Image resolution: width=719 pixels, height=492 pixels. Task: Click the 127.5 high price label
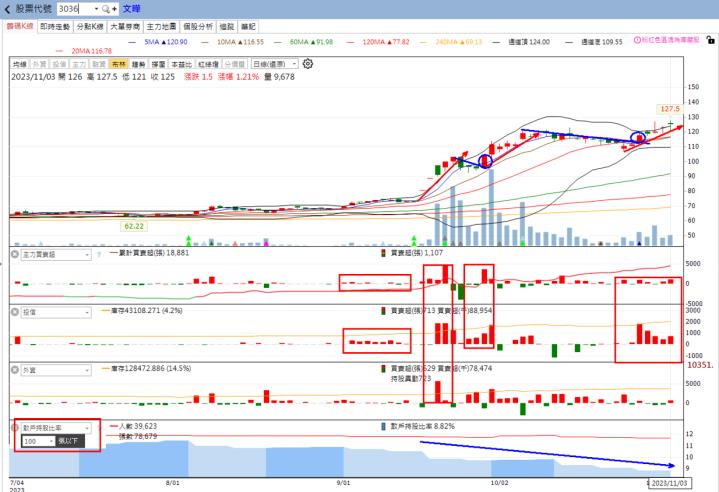point(669,109)
